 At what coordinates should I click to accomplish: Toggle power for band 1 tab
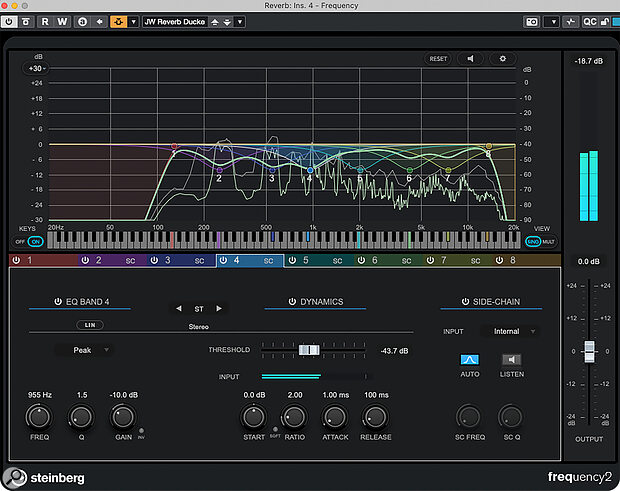(x=16, y=260)
